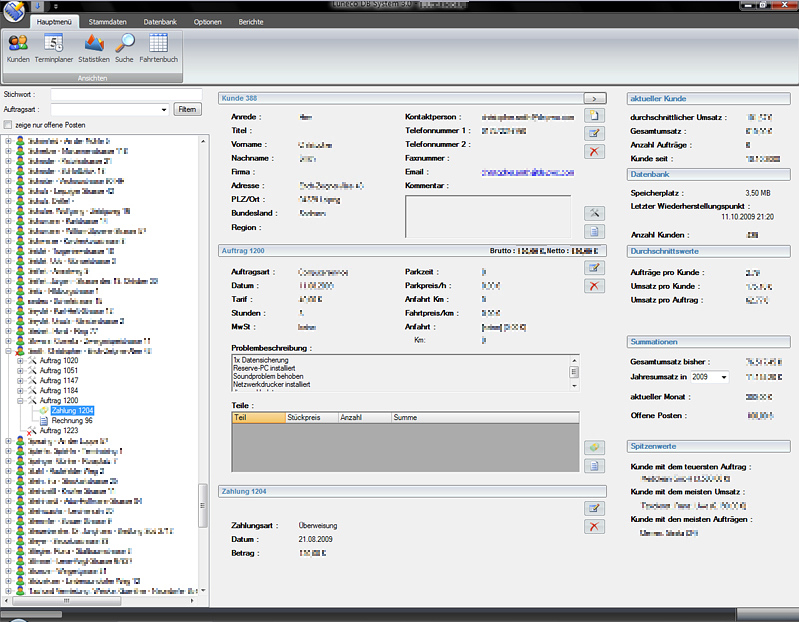Switch to the Berichte ribbon tab
Viewport: 799px width, 622px height.
[x=251, y=22]
